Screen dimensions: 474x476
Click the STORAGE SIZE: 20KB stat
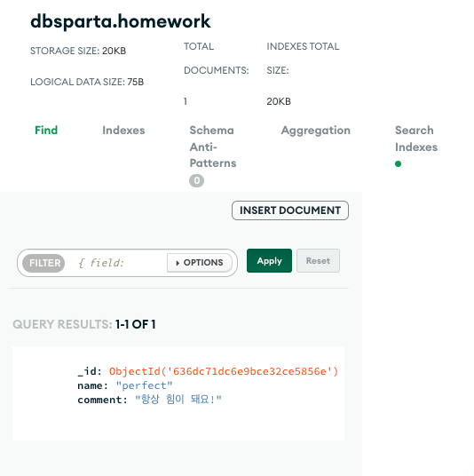click(78, 51)
